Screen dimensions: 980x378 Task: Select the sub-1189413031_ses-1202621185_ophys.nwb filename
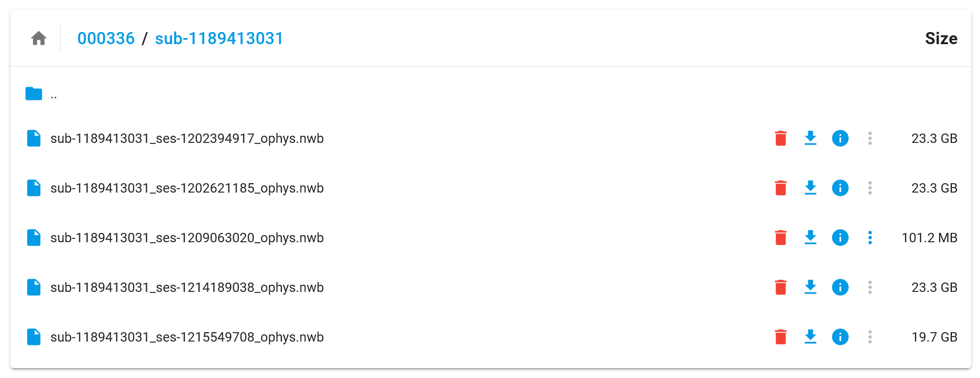tap(188, 188)
